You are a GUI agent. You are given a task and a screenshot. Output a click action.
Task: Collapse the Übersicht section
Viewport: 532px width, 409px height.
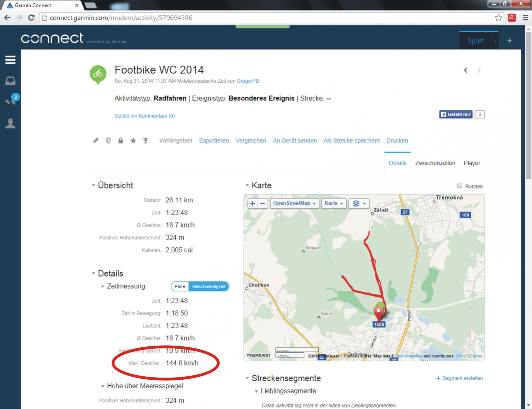pos(93,185)
